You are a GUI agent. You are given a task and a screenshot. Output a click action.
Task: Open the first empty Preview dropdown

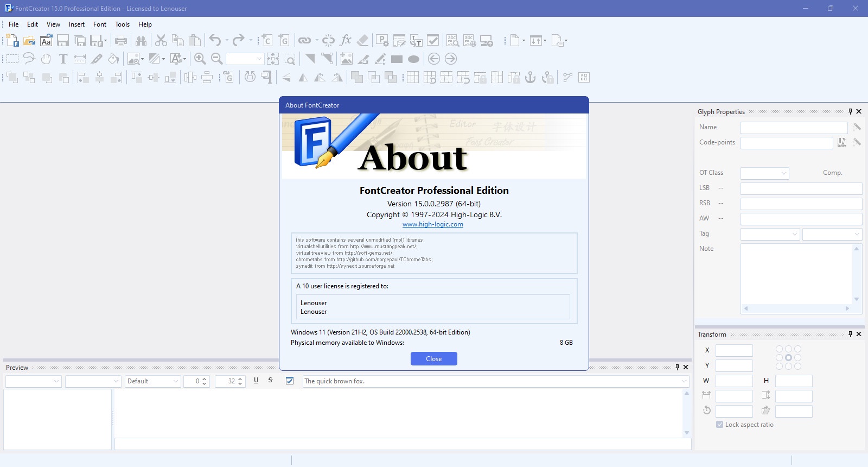coord(34,381)
